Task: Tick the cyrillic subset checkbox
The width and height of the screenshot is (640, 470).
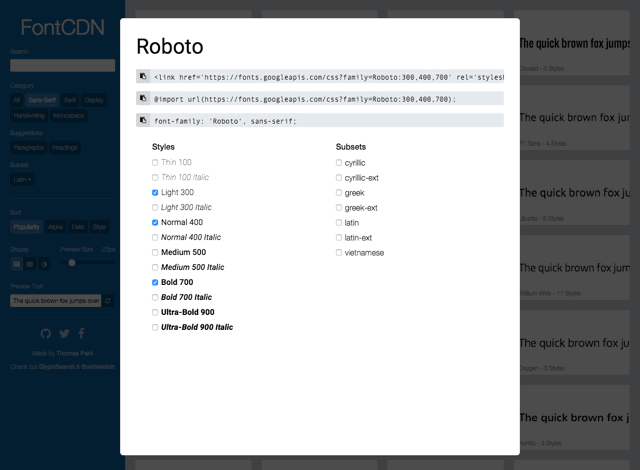Action: coord(339,162)
